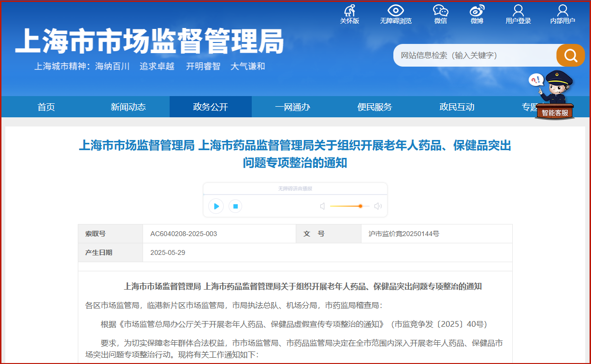The width and height of the screenshot is (591, 364).
Task: Click the 上海市市场监督管理局 site title
Action: (x=149, y=41)
